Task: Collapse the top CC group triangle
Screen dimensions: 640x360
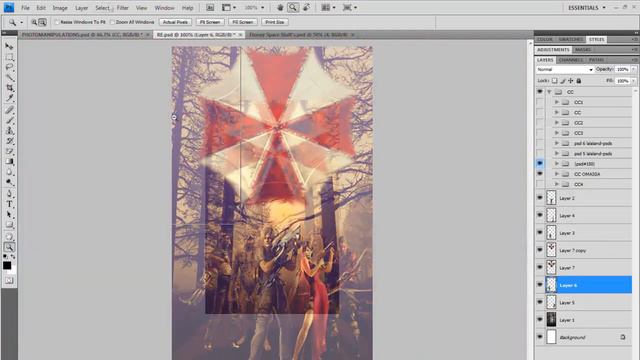Action: pos(549,92)
